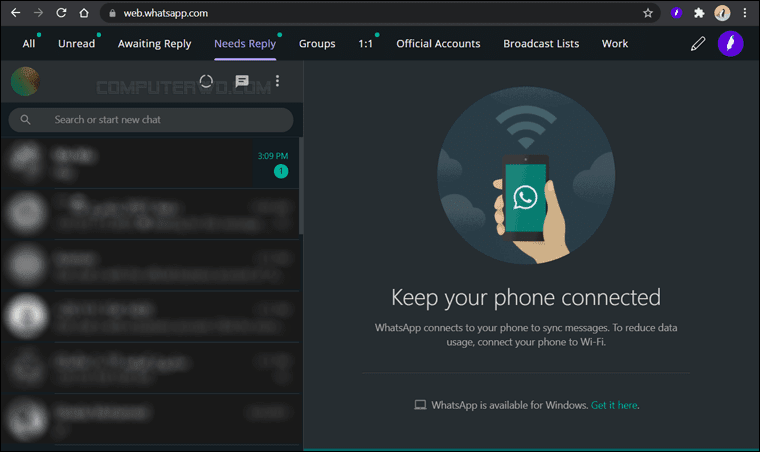The height and width of the screenshot is (452, 760).
Task: Open the Official Accounts tab
Action: click(438, 44)
